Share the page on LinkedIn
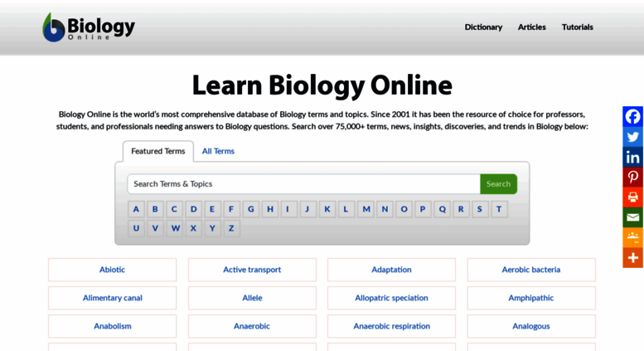Image resolution: width=644 pixels, height=351 pixels. [633, 157]
